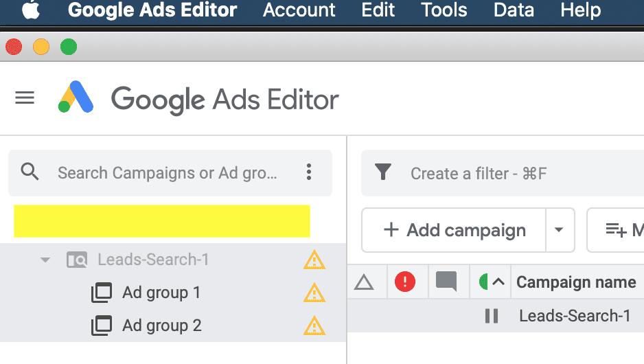Select Leads-Search-1 in the sidebar tree
Viewport: 644px width, 364px height.
point(153,260)
